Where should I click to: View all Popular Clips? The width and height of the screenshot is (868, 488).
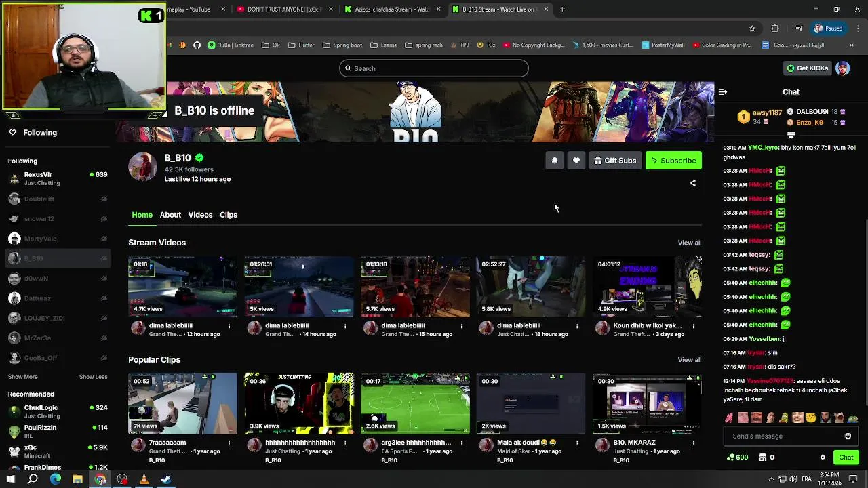click(x=689, y=360)
